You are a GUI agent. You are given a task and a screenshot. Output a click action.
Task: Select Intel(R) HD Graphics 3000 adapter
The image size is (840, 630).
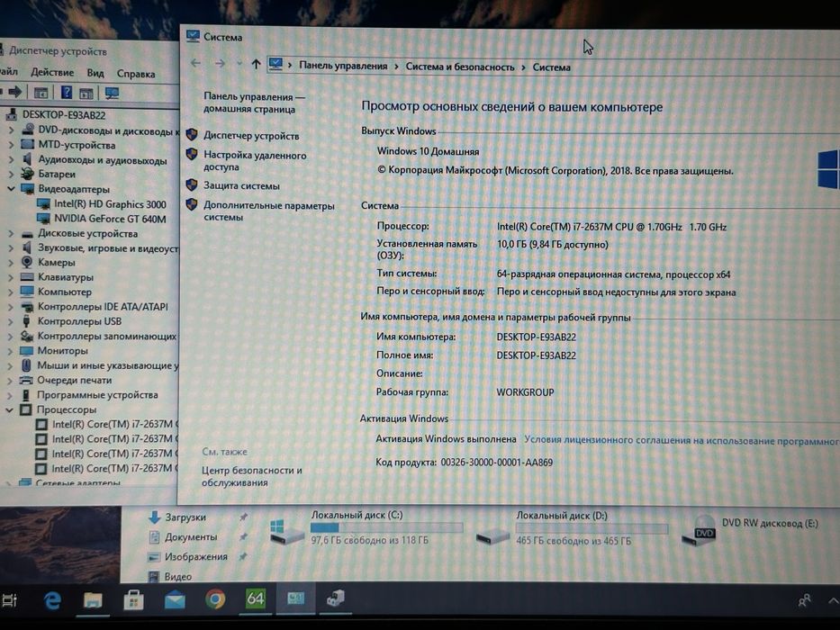[110, 204]
